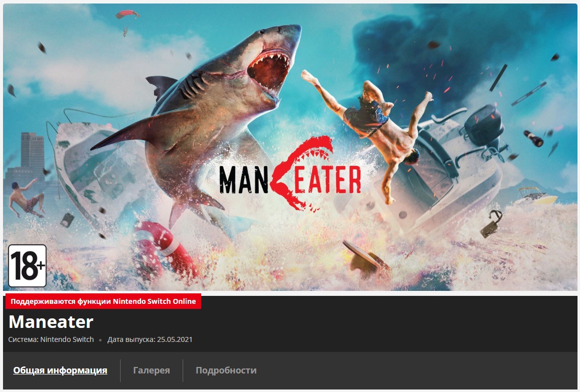Open the Подробности tab
580x392 pixels.
(226, 370)
